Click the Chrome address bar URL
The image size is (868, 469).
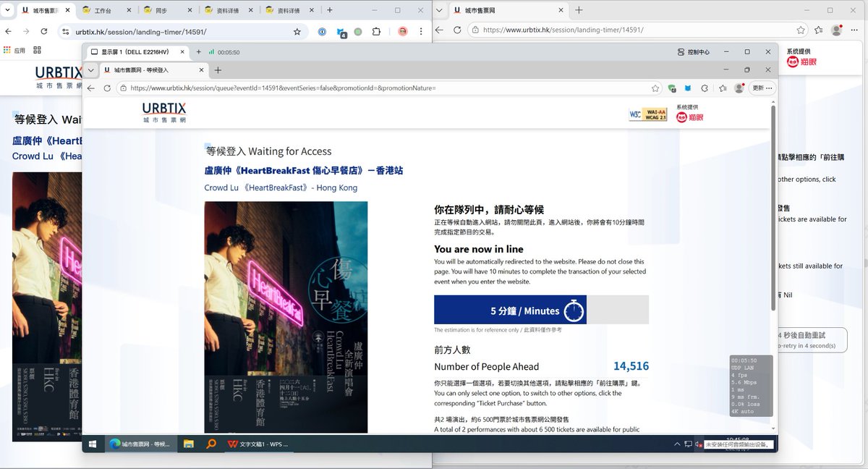tap(141, 32)
